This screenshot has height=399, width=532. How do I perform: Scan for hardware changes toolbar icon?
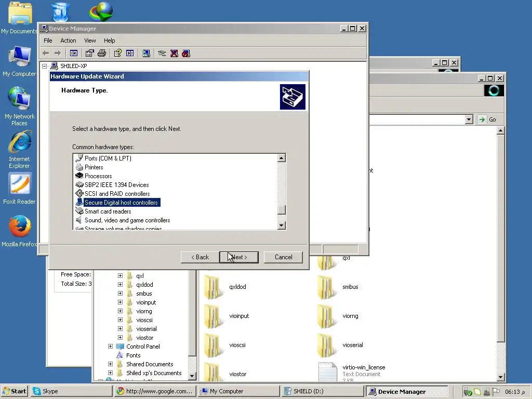pyautogui.click(x=146, y=54)
